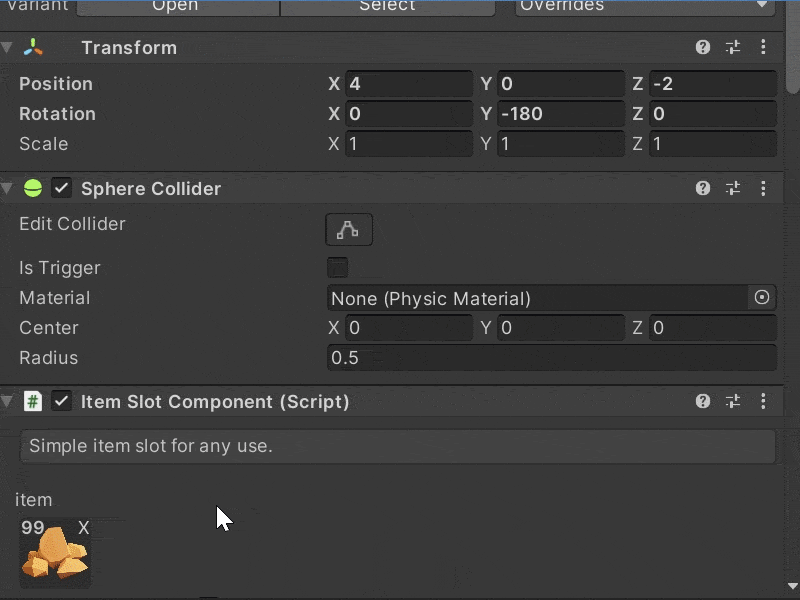Open the Transform preset selector

click(732, 47)
